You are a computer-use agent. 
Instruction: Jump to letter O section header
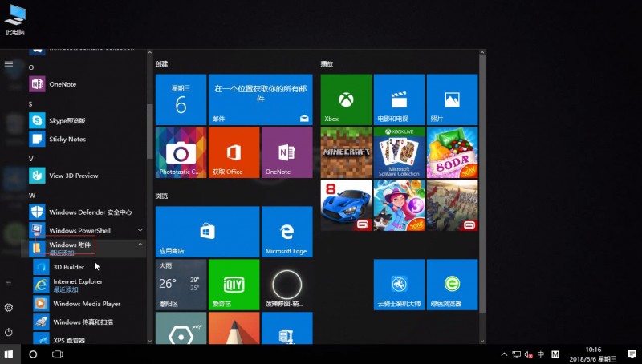(x=31, y=67)
